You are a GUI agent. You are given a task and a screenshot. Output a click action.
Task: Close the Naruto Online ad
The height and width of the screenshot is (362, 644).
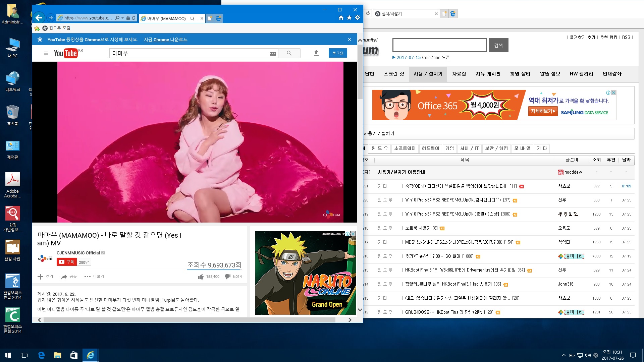(353, 234)
